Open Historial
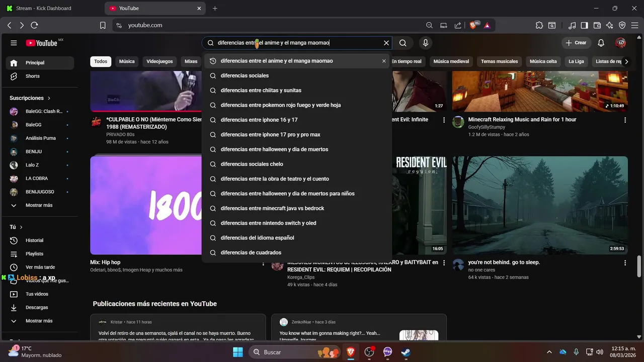Screen dimensions: 644x362 tap(40, 240)
